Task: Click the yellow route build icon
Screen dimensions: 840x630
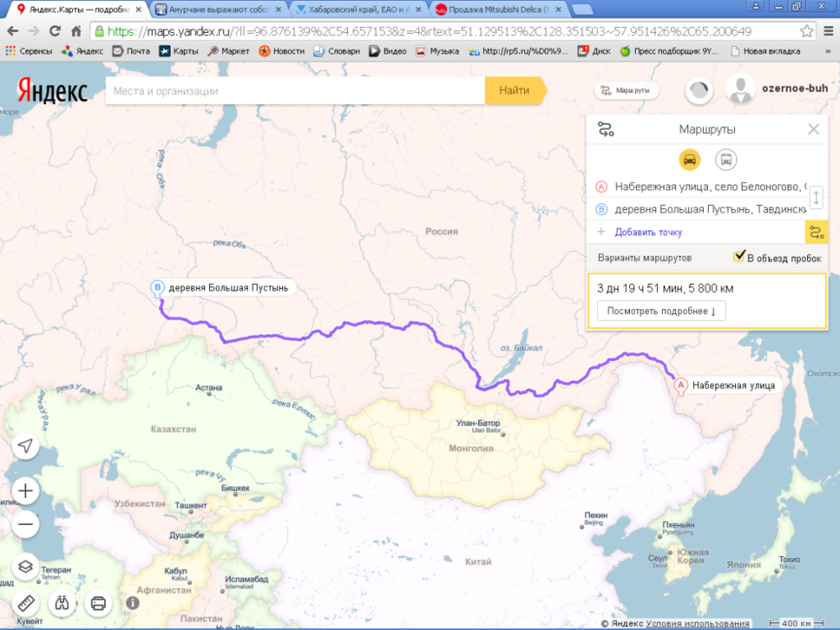Action: [x=816, y=233]
